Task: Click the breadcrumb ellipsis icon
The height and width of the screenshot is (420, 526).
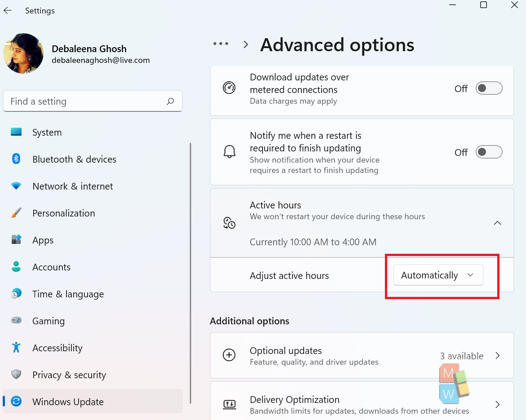Action: pyautogui.click(x=221, y=44)
